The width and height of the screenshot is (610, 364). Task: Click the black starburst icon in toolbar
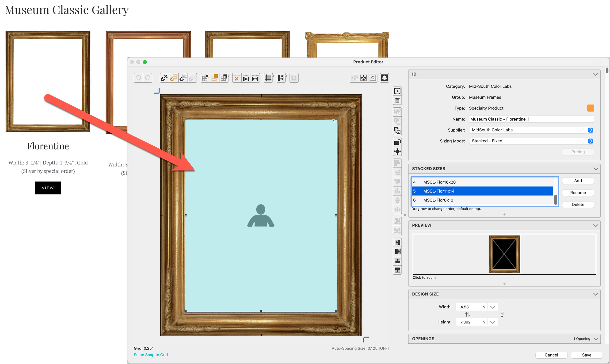(x=384, y=78)
